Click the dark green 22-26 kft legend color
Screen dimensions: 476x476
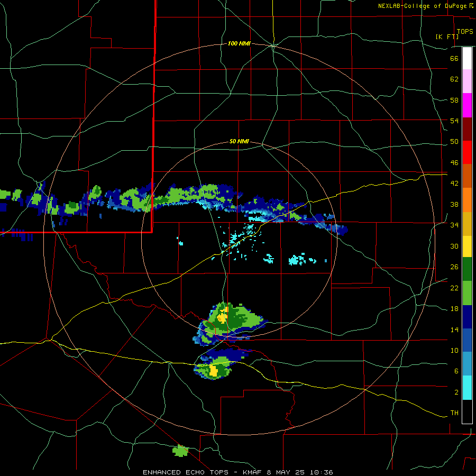point(467,269)
